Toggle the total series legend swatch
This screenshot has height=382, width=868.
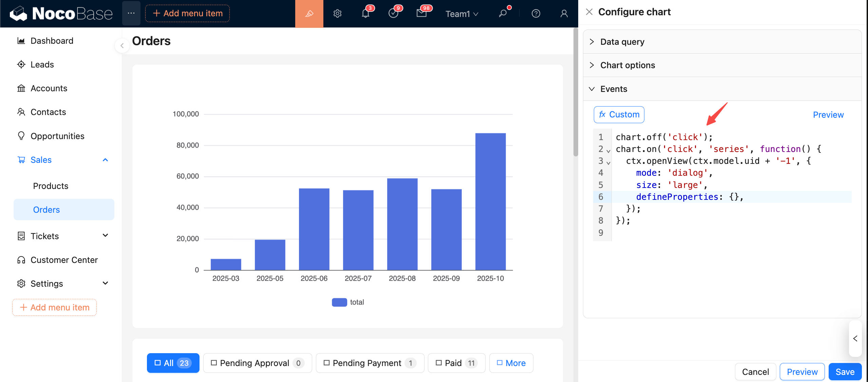339,302
